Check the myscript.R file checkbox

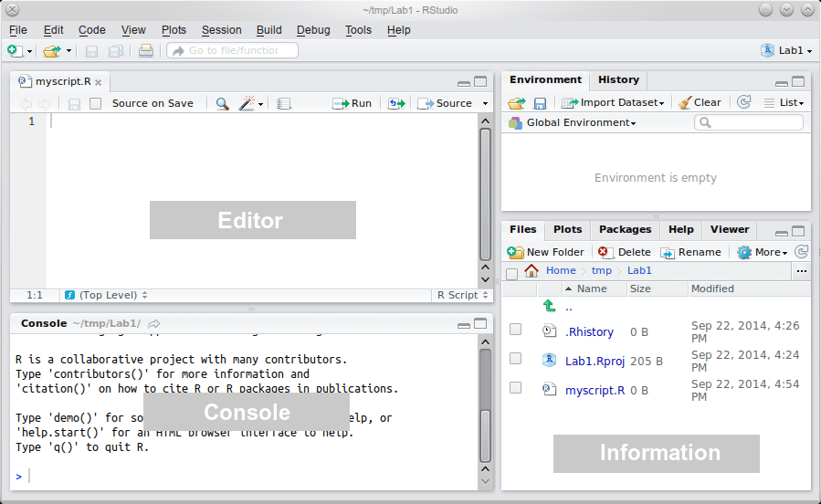tap(516, 388)
